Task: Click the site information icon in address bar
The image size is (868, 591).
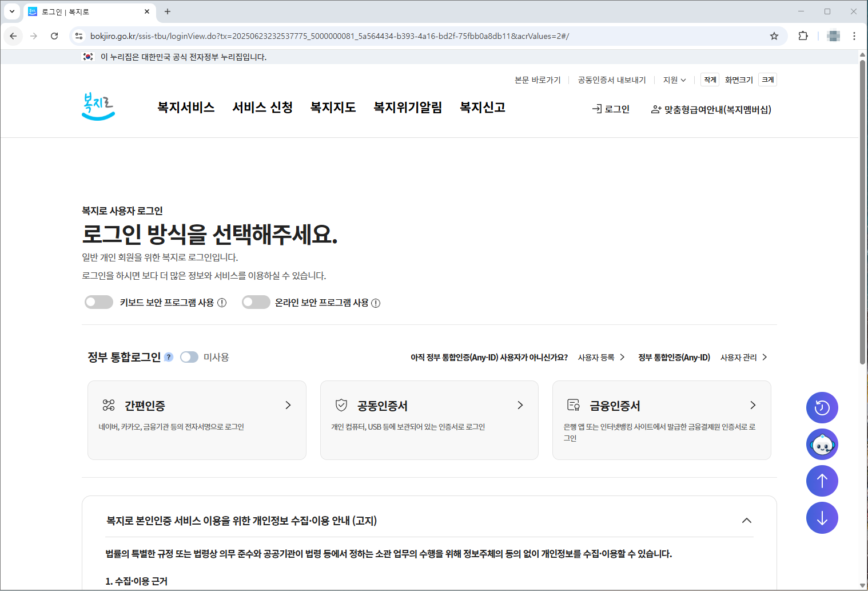Action: (79, 36)
